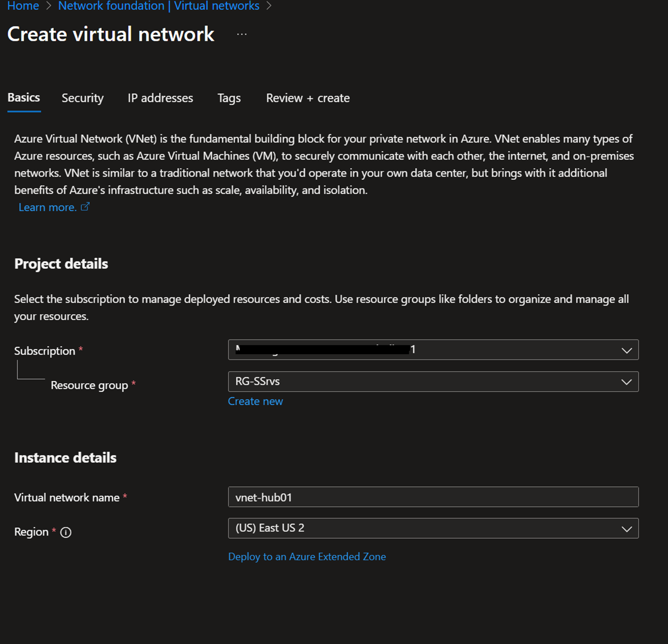Click the RG-SSrvs resource group value
This screenshot has width=668, height=644.
click(258, 382)
